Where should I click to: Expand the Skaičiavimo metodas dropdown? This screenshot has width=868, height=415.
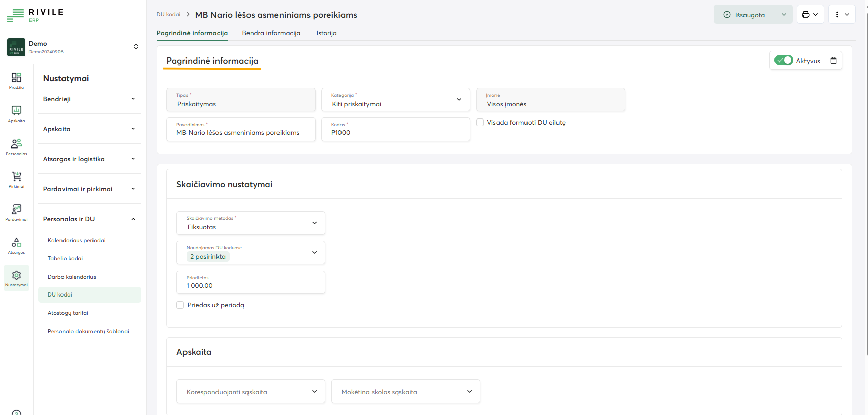pos(251,223)
